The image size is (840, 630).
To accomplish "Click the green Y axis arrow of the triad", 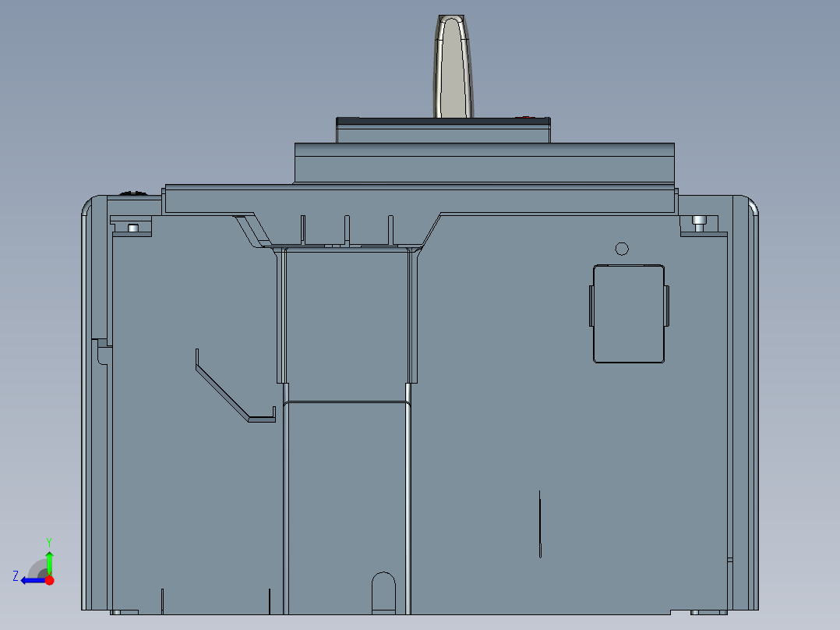I will pyautogui.click(x=49, y=562).
